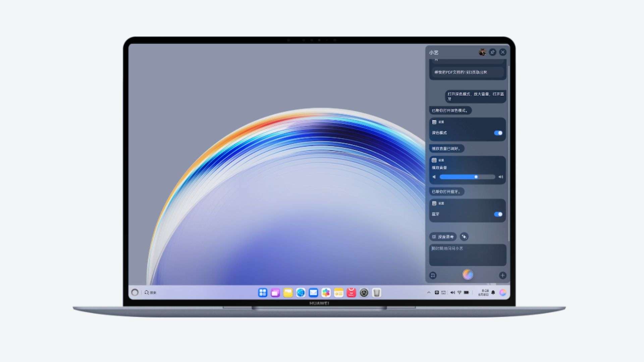This screenshot has height=362, width=644.
Task: Pin the Xiaoyi assistant panel
Action: (492, 52)
